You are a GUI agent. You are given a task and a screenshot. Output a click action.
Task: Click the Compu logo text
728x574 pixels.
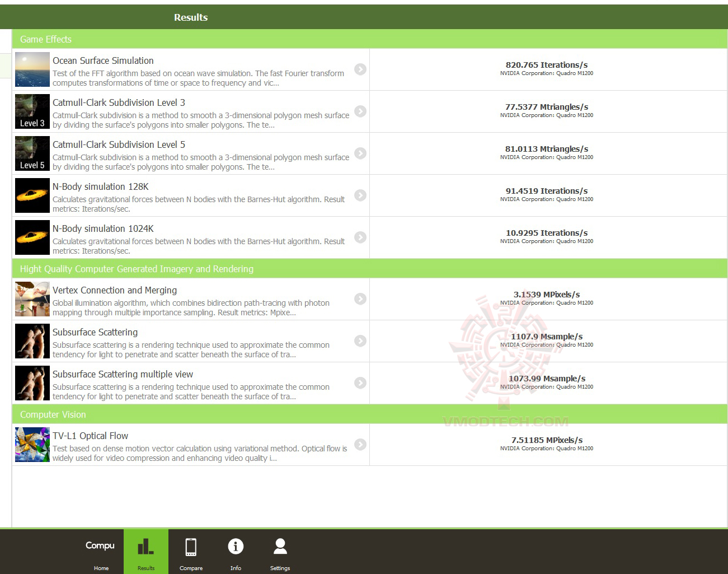[x=100, y=545]
